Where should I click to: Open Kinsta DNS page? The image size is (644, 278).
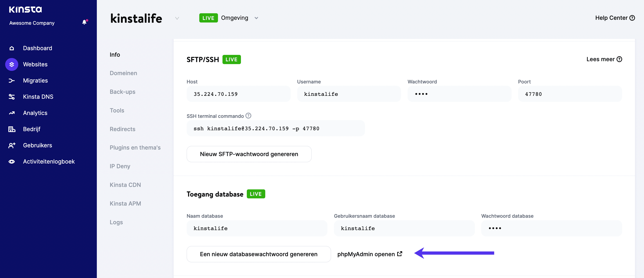coord(38,97)
